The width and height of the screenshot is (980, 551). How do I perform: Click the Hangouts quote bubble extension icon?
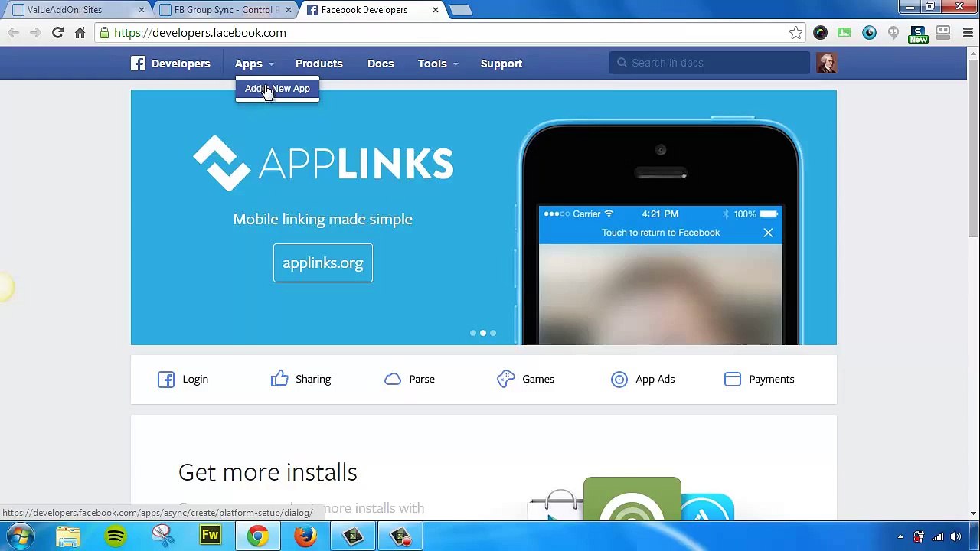[893, 33]
